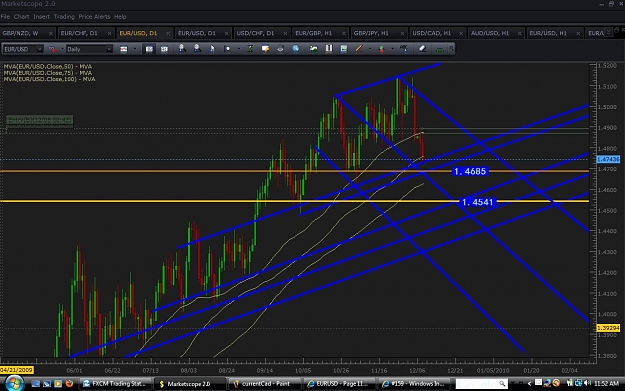
Task: Open the Insert menu
Action: [41, 17]
